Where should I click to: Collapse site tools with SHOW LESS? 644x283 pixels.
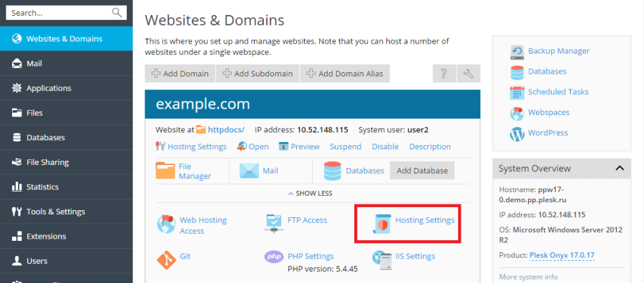(311, 193)
